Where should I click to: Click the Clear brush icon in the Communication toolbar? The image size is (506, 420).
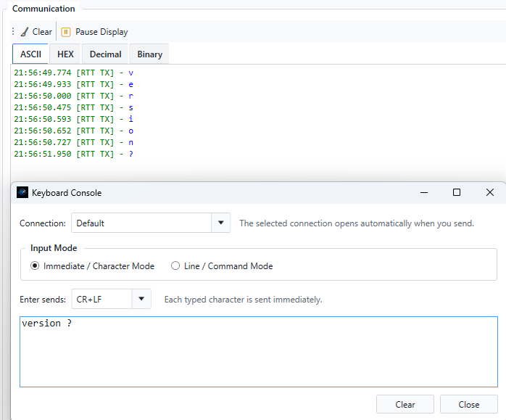tap(25, 32)
